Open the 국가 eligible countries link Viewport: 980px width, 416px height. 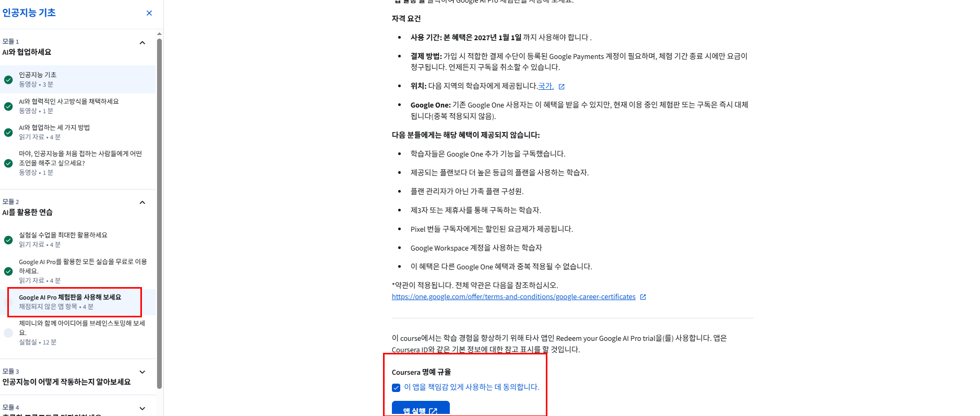pyautogui.click(x=546, y=86)
